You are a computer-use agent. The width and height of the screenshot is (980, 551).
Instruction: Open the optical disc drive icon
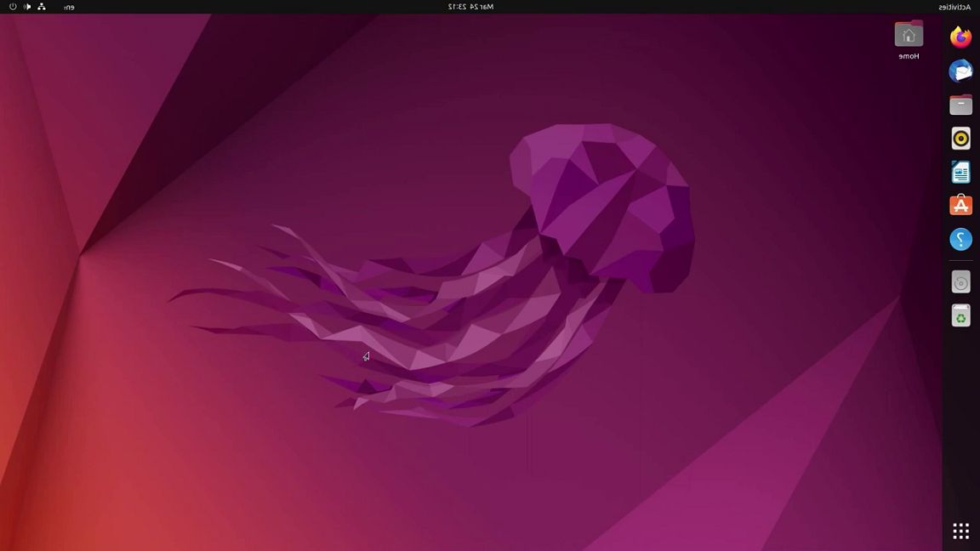[960, 282]
